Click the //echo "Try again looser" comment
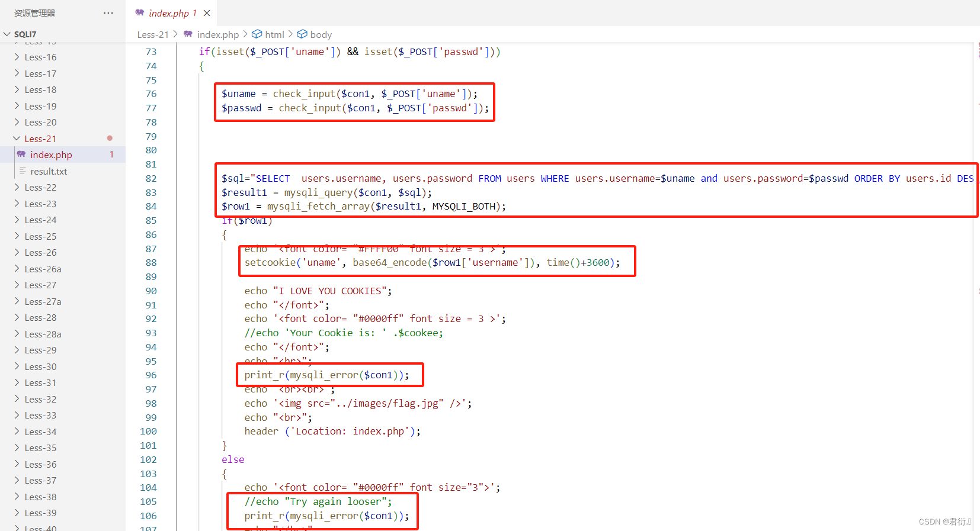This screenshot has height=531, width=980. [318, 501]
